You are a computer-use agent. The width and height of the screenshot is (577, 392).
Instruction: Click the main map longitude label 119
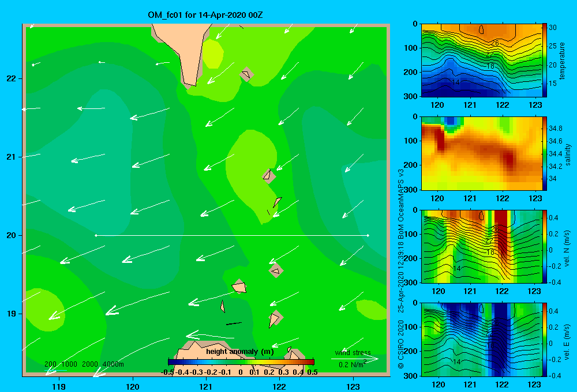(59, 386)
